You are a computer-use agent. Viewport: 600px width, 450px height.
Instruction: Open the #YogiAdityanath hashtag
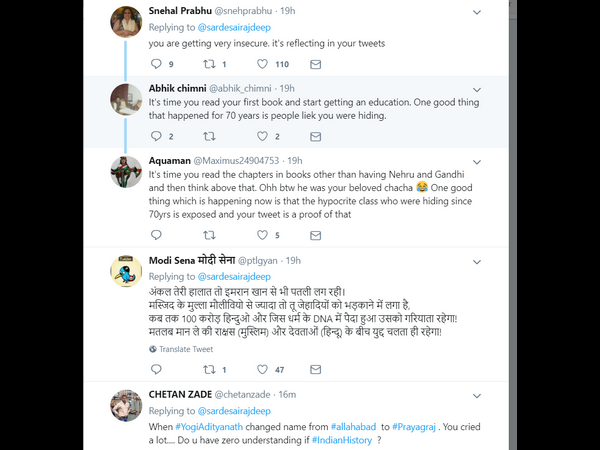coord(209,427)
